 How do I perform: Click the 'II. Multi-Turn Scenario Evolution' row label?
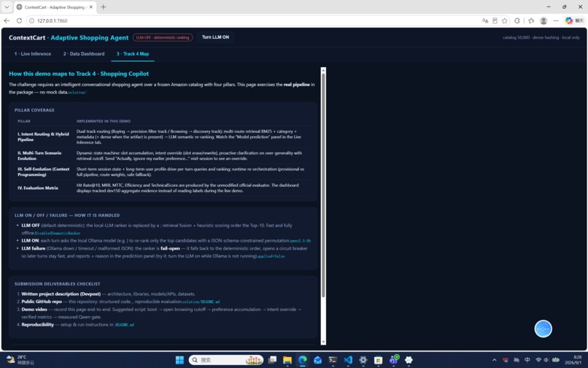point(39,156)
